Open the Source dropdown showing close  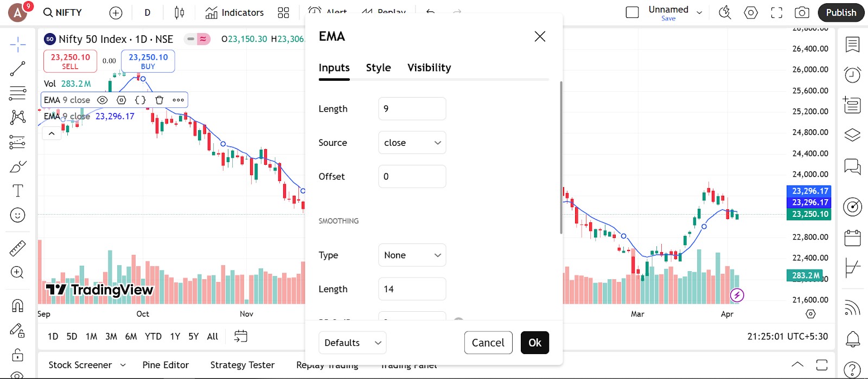pos(412,143)
